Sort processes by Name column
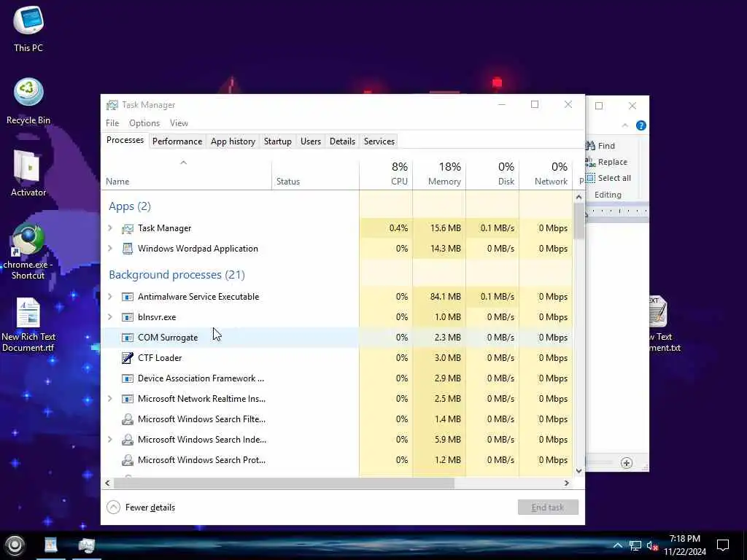Viewport: 747px width, 560px height. (186, 174)
